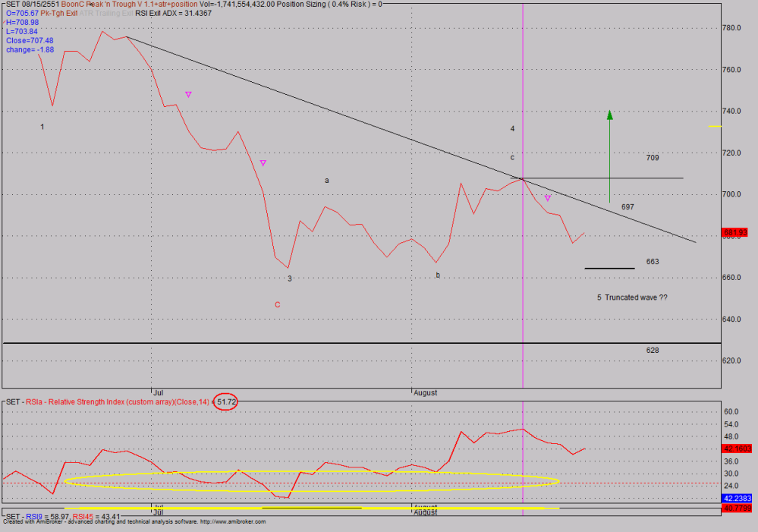
Task: Click the 780.0 price axis label
Action: 731,27
